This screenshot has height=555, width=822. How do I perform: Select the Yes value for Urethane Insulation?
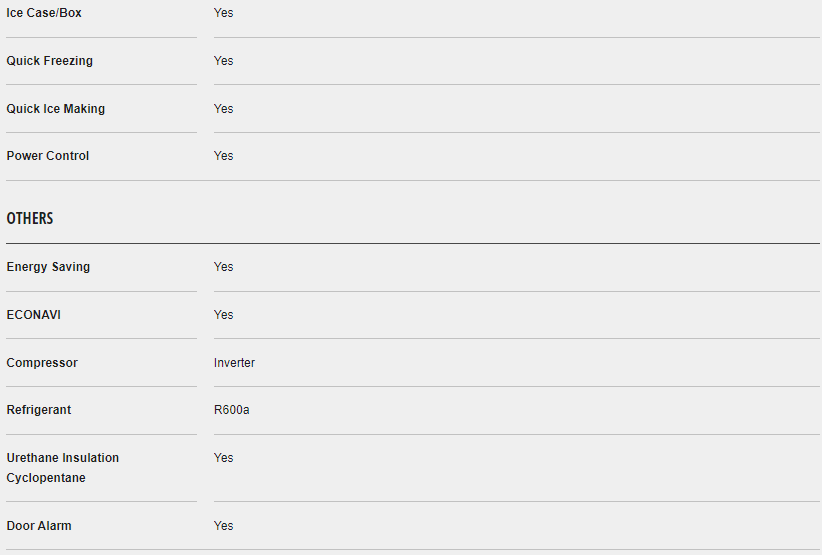click(x=223, y=458)
